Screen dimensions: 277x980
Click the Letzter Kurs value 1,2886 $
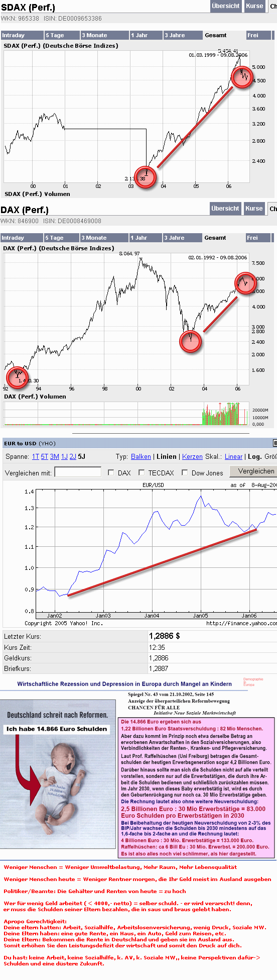pyautogui.click(x=165, y=636)
